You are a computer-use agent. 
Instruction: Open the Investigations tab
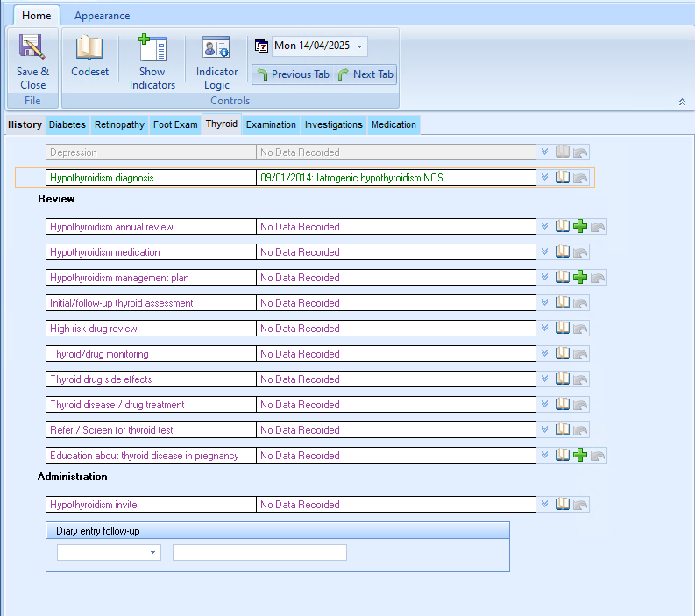click(333, 124)
